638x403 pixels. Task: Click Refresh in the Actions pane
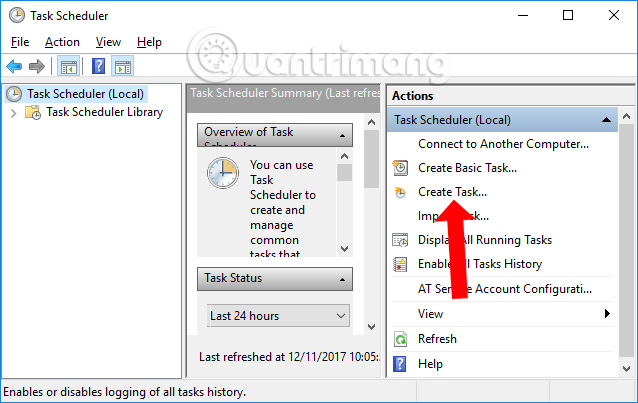[437, 339]
